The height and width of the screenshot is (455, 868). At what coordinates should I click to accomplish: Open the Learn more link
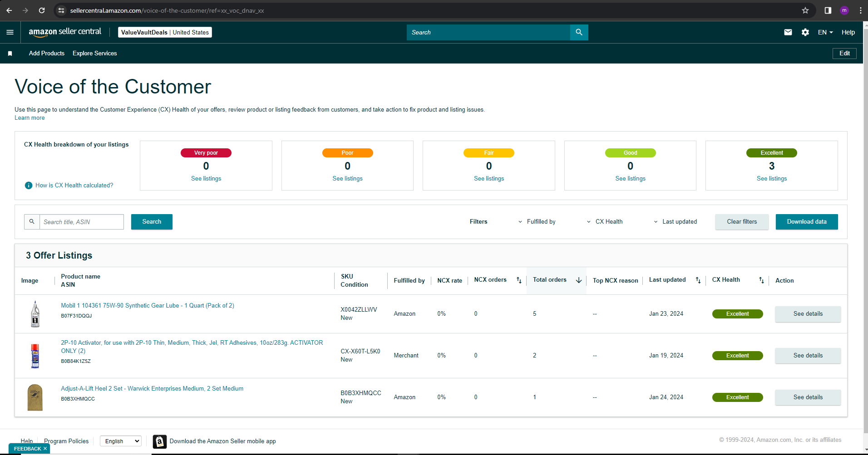tap(30, 118)
